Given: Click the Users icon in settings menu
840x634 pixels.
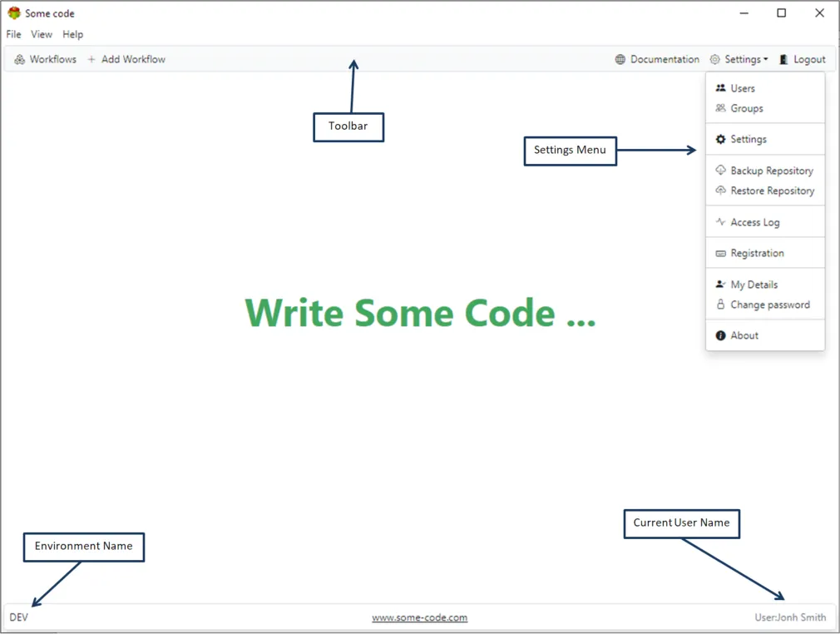Looking at the screenshot, I should pyautogui.click(x=720, y=88).
